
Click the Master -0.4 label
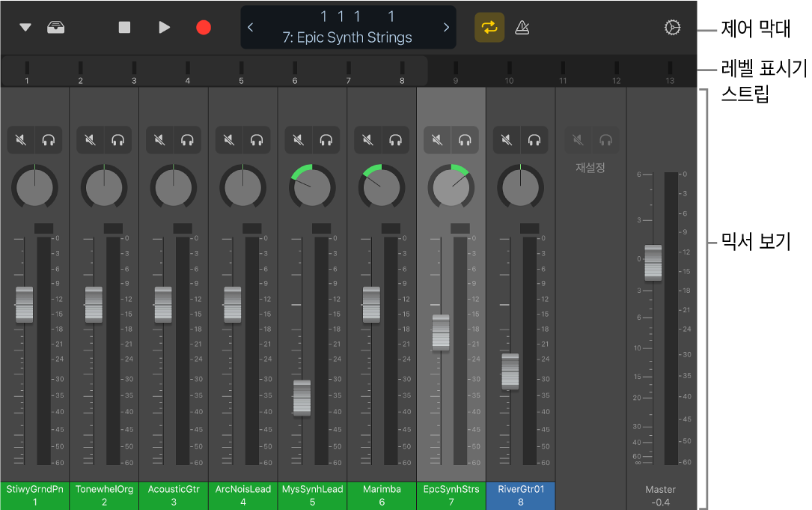660,496
